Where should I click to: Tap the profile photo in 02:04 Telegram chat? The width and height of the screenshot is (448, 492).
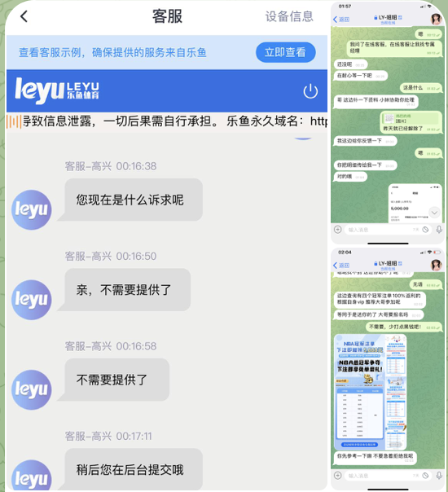(x=436, y=265)
